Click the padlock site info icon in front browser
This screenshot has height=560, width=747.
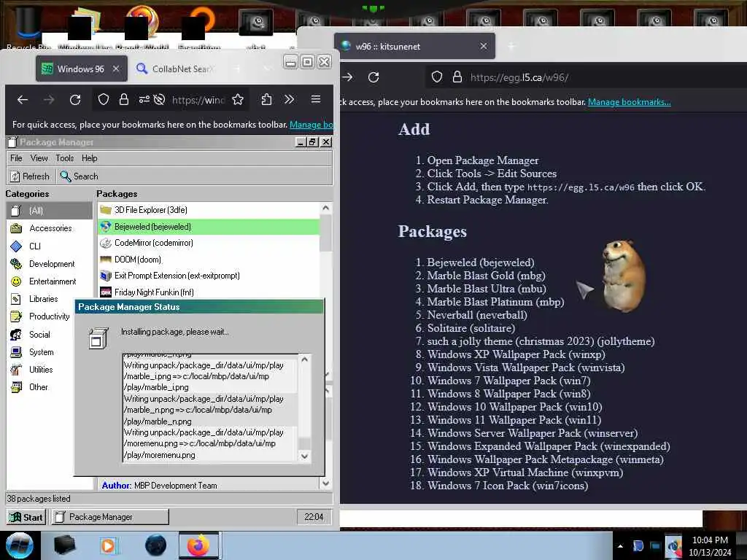coord(124,99)
